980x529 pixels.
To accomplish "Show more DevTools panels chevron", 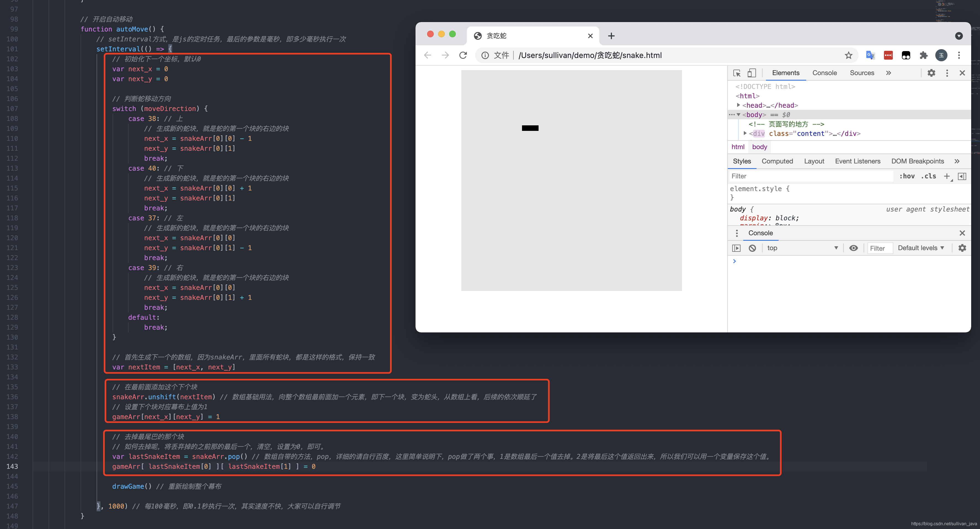I will click(888, 73).
